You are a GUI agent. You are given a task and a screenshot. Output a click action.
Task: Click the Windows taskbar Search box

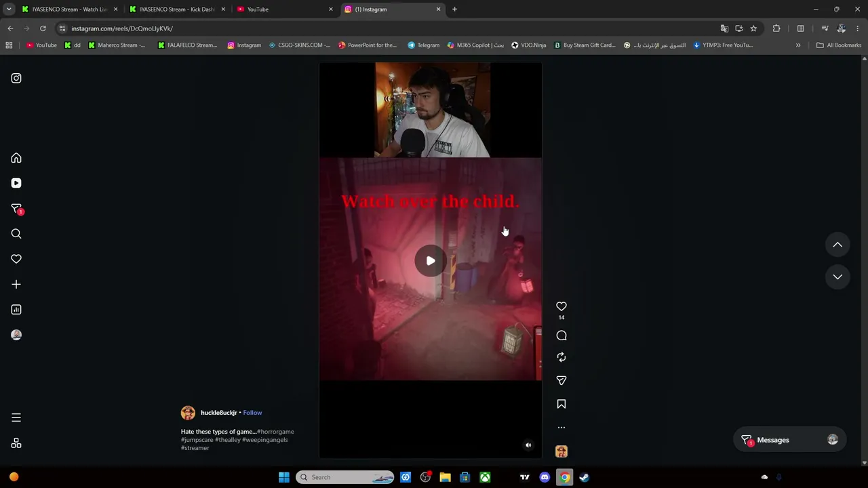click(346, 477)
